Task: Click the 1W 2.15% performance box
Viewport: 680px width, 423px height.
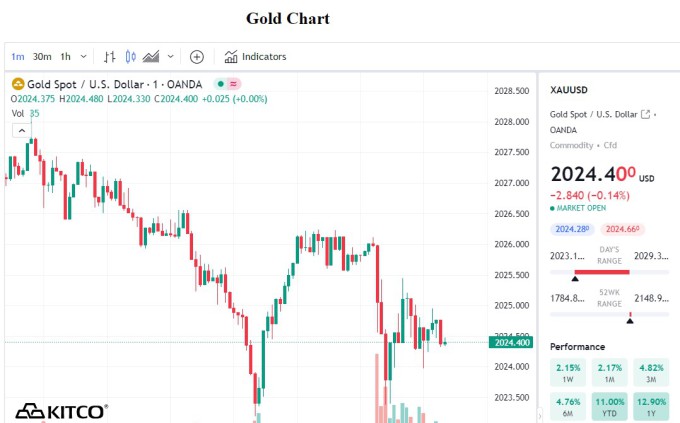Action: 568,374
